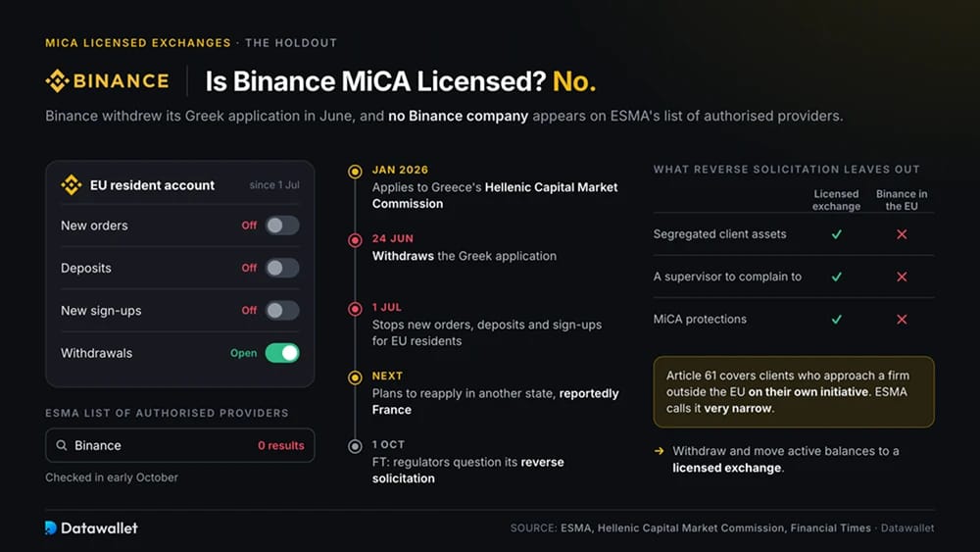Screen dimensions: 980x552
Task: Click 'Checked in early October' text
Action: 112,477
